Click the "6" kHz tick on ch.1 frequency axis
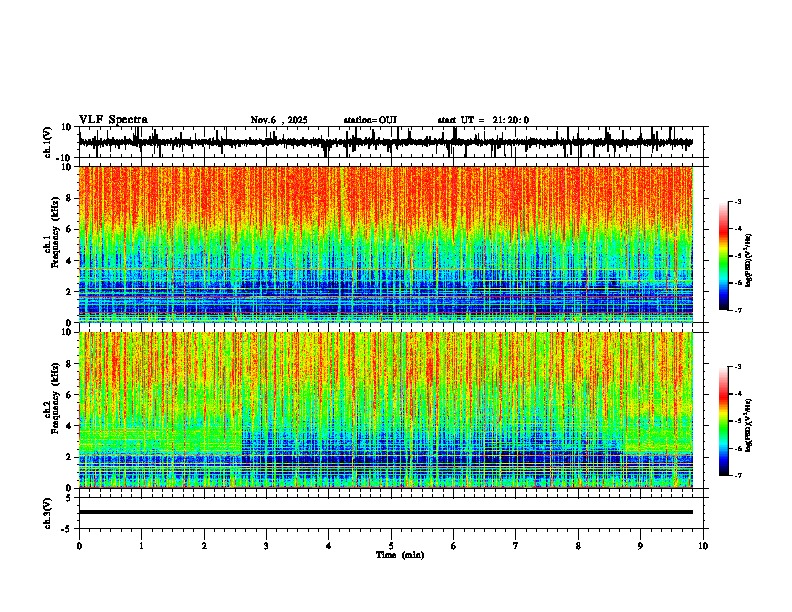Image resolution: width=792 pixels, height=612 pixels. coord(69,229)
